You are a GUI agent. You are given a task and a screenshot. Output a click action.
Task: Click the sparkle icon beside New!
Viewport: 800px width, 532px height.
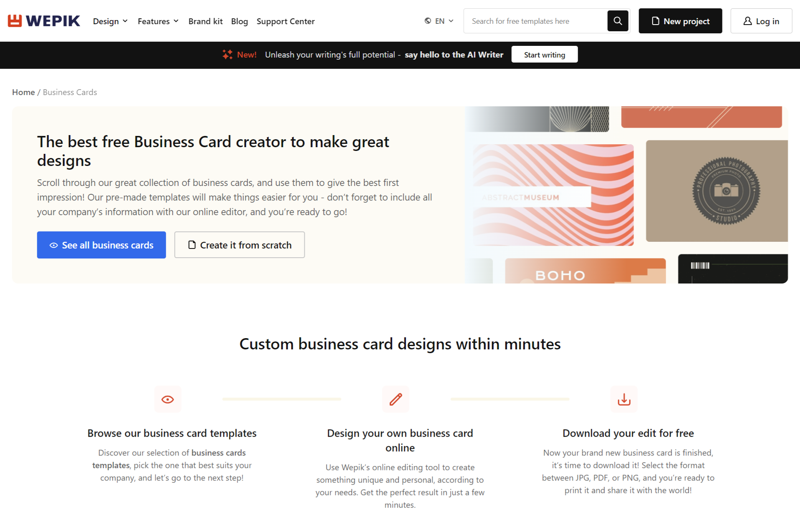tap(227, 55)
